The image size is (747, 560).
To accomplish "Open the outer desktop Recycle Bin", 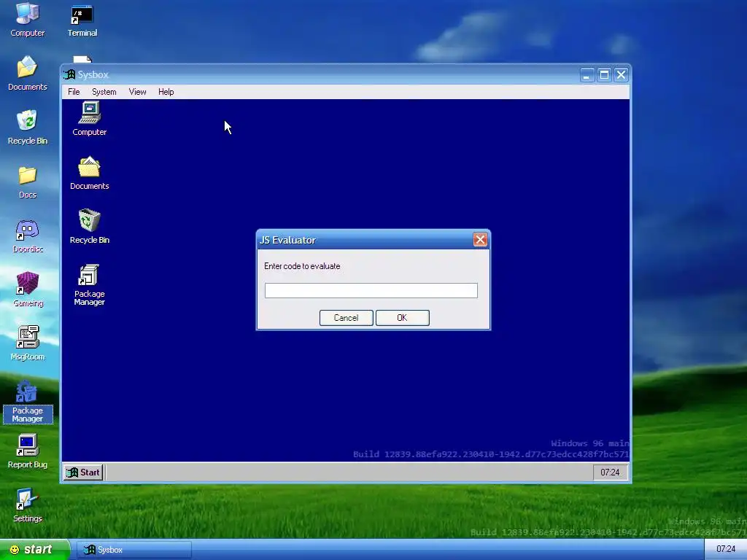I will click(x=27, y=127).
